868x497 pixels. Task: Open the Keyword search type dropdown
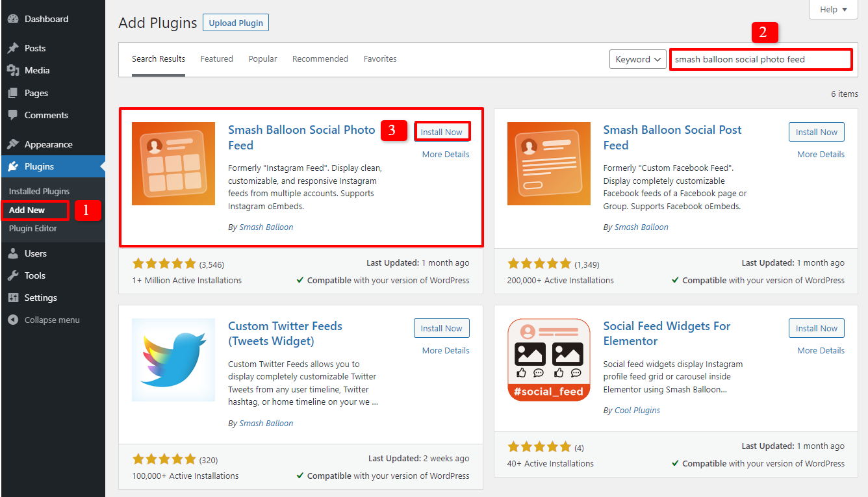click(x=638, y=59)
